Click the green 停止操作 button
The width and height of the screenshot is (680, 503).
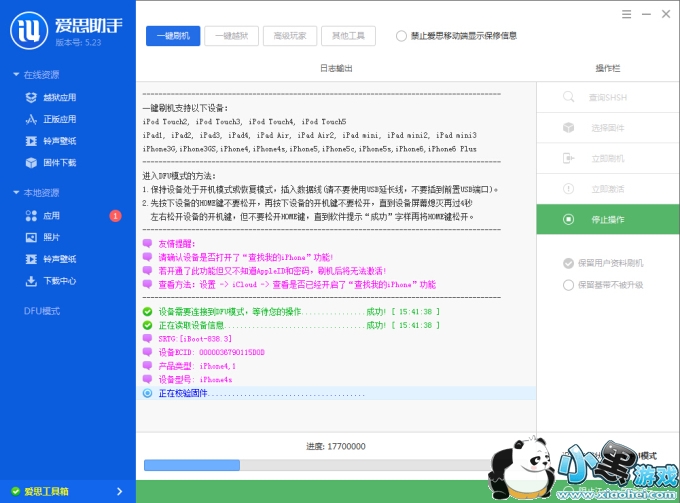(608, 219)
